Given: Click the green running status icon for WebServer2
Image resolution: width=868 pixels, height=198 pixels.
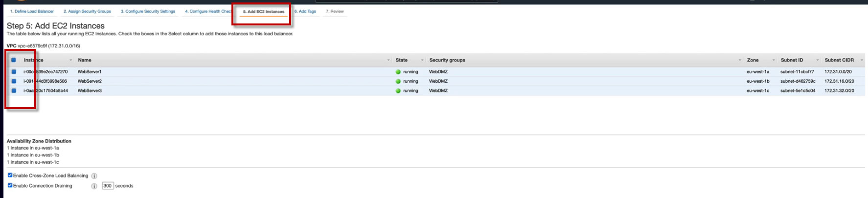Looking at the screenshot, I should (398, 81).
